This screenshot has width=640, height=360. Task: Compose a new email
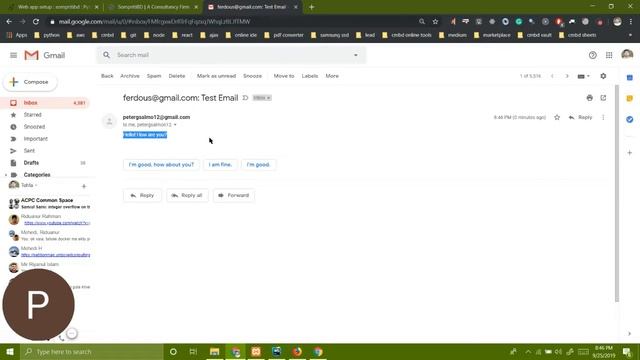click(x=30, y=82)
